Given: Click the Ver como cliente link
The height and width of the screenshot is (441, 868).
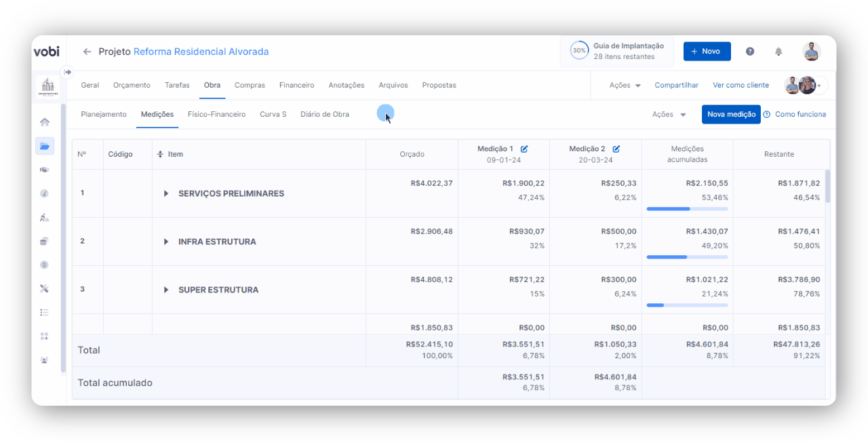Looking at the screenshot, I should click(x=741, y=85).
